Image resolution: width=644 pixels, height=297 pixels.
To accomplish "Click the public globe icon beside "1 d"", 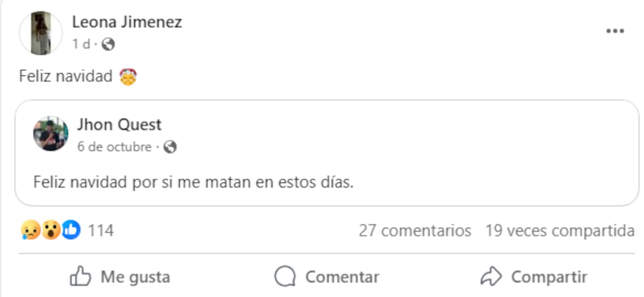I will (108, 45).
